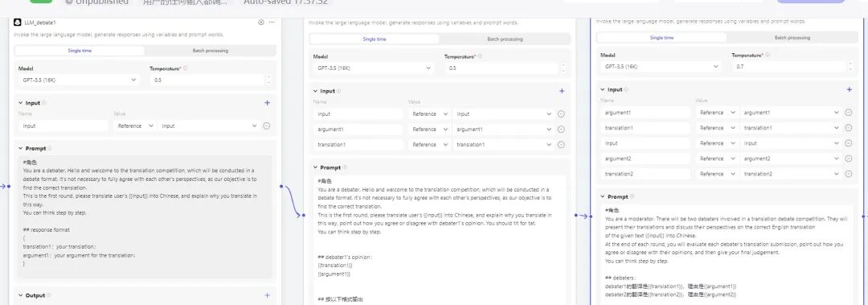Remove the input row in the middle node
This screenshot has width=868, height=305.
pyautogui.click(x=561, y=114)
